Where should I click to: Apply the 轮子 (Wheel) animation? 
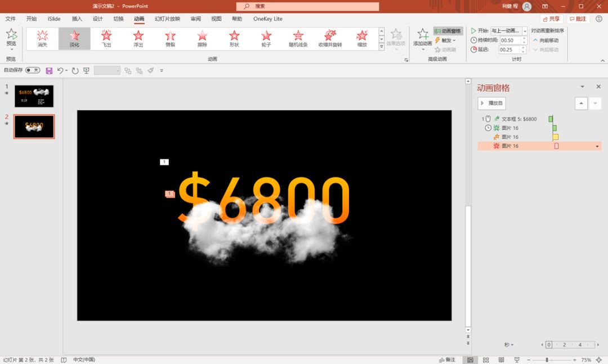pos(266,39)
